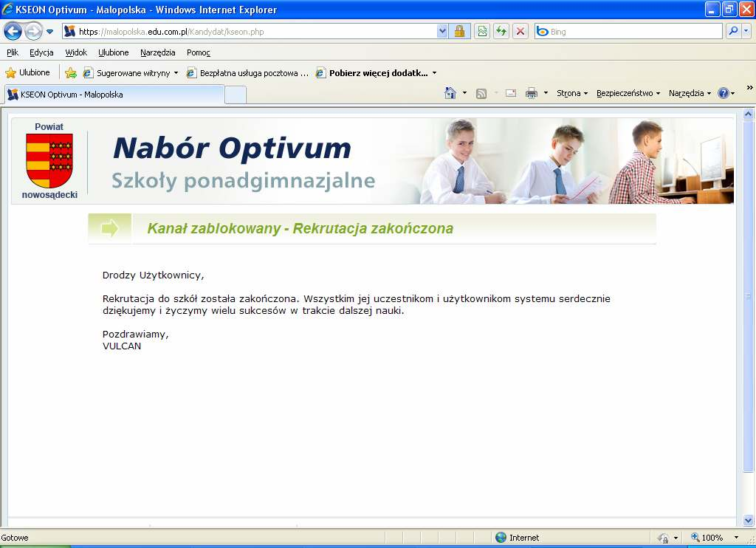Screen dimensions: 756x548
Task: Click the Internet Explorer title bar icon
Action: click(x=7, y=9)
